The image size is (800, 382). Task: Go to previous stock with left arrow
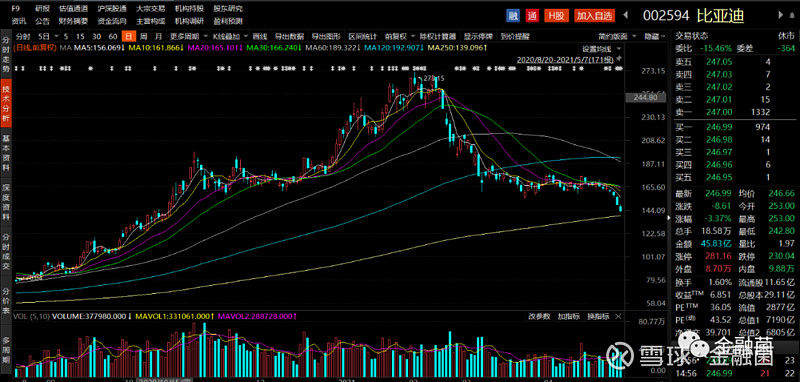tap(627, 16)
